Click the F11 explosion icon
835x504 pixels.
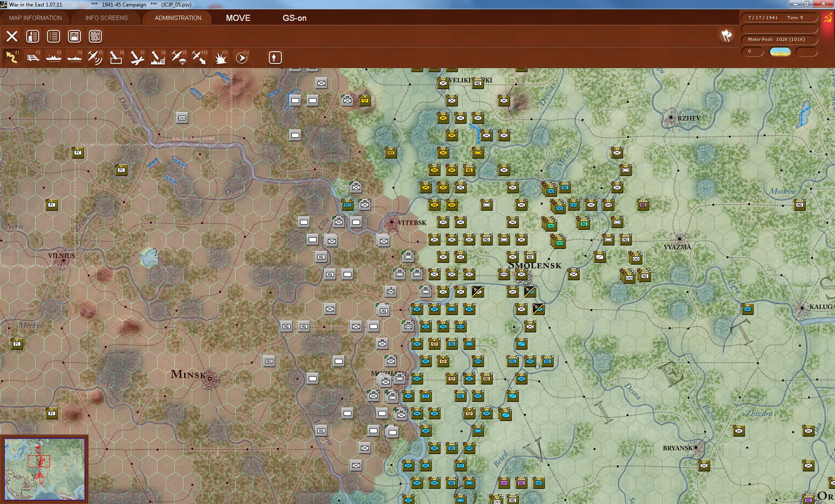(x=220, y=57)
